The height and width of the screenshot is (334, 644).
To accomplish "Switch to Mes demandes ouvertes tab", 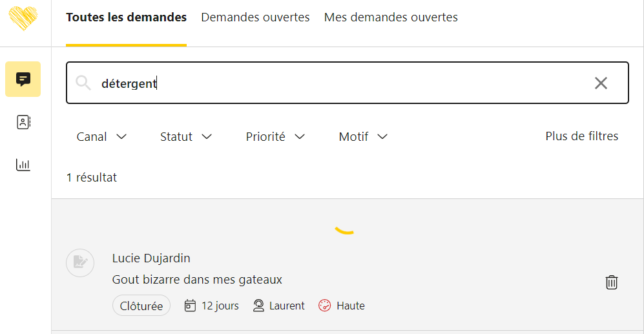I will coord(391,17).
